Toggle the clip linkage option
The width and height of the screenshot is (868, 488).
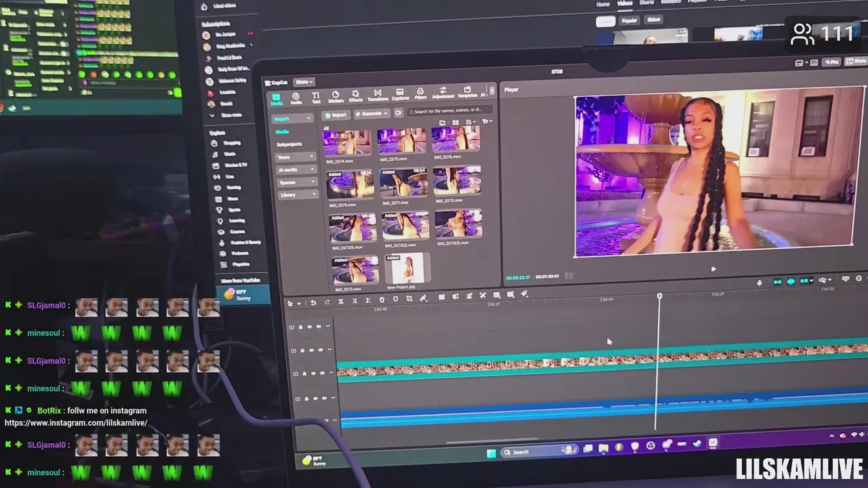tap(806, 281)
